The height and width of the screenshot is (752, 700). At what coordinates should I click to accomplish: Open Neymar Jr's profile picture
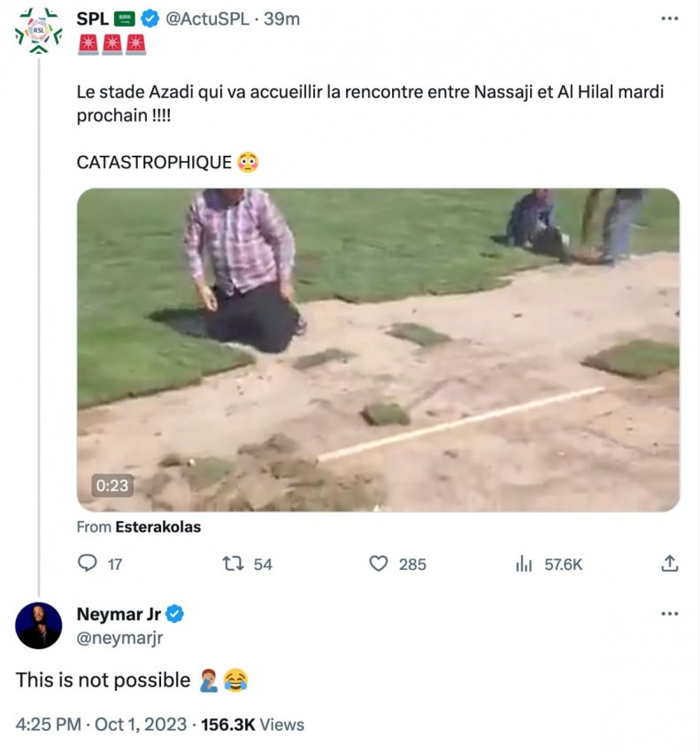point(39,625)
